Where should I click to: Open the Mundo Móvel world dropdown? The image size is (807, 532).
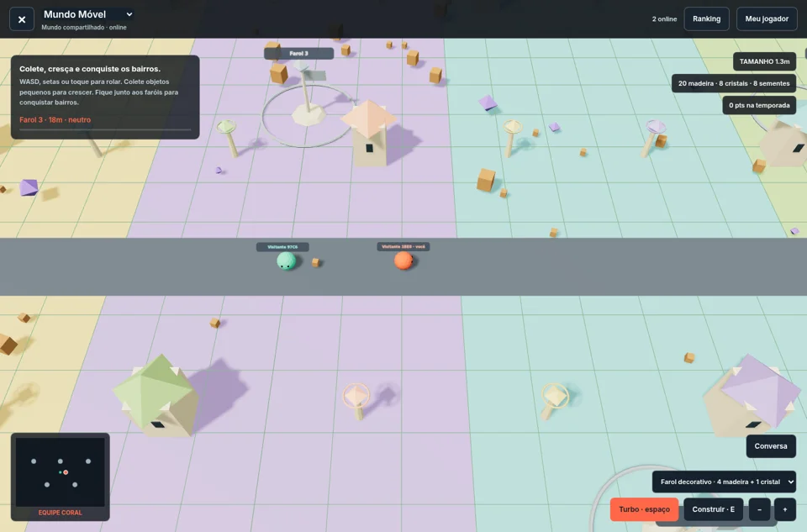coord(88,14)
